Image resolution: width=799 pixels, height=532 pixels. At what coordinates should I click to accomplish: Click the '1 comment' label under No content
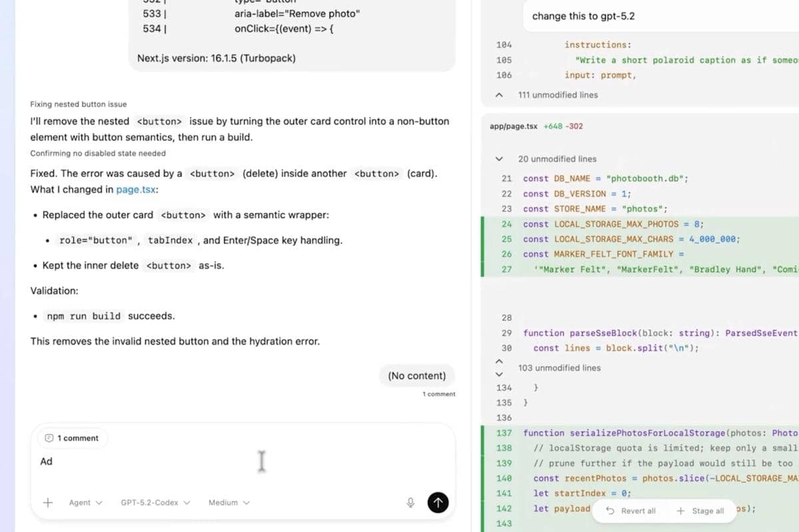pyautogui.click(x=439, y=394)
